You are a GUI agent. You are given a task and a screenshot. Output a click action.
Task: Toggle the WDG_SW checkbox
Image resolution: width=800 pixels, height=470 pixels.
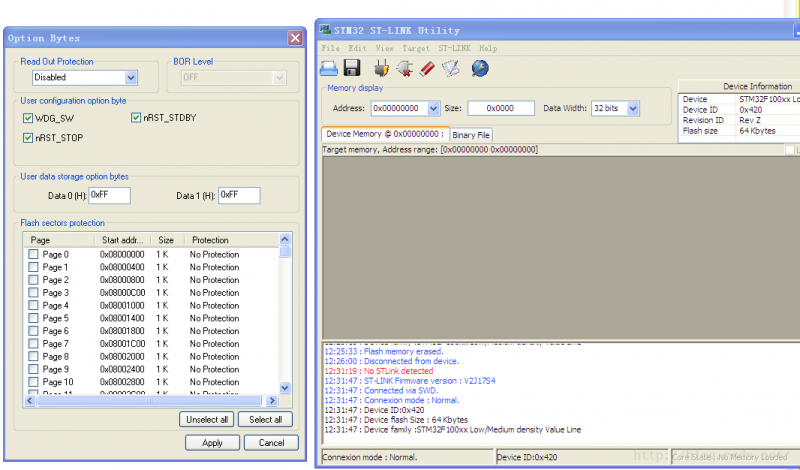pos(28,118)
